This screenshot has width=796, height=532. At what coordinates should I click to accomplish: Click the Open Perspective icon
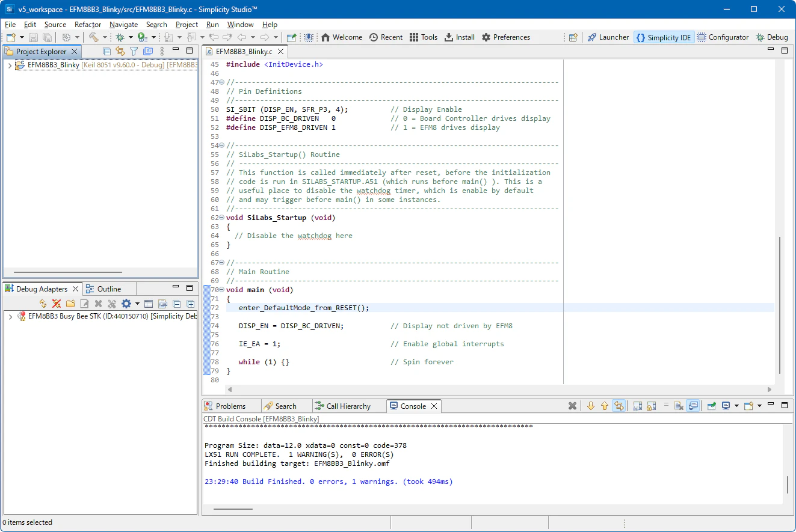coord(573,37)
